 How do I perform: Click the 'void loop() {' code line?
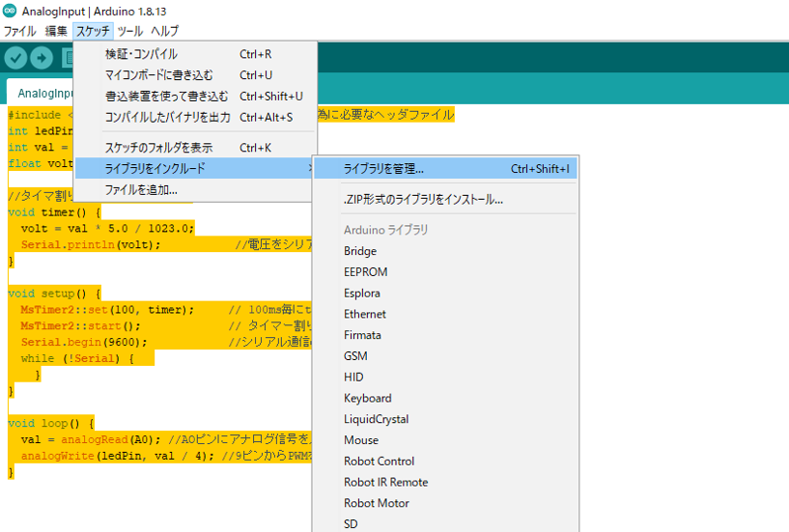[x=51, y=423]
